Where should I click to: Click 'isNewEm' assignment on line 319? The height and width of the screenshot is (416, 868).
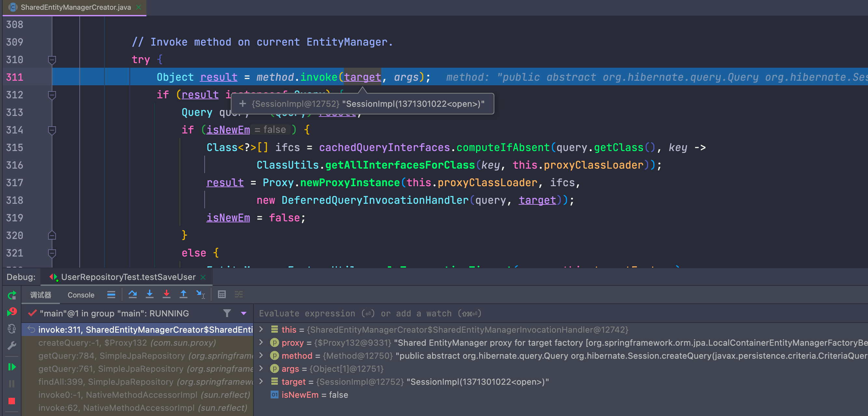pyautogui.click(x=228, y=218)
